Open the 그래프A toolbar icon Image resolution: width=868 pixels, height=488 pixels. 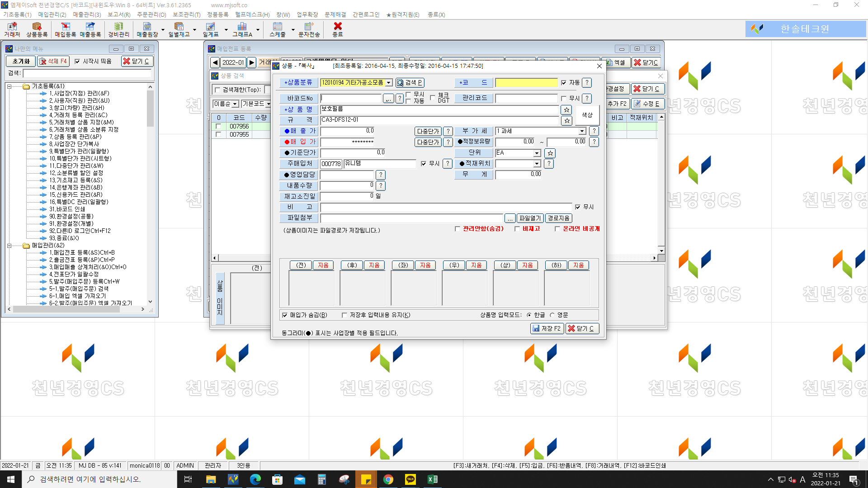(x=242, y=29)
